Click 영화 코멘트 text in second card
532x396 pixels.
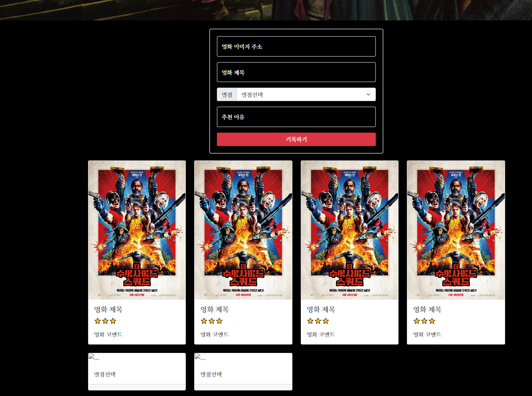215,334
